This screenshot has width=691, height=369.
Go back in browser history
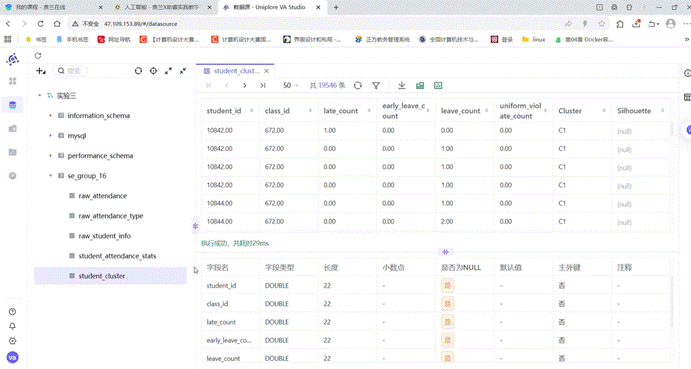(x=8, y=24)
